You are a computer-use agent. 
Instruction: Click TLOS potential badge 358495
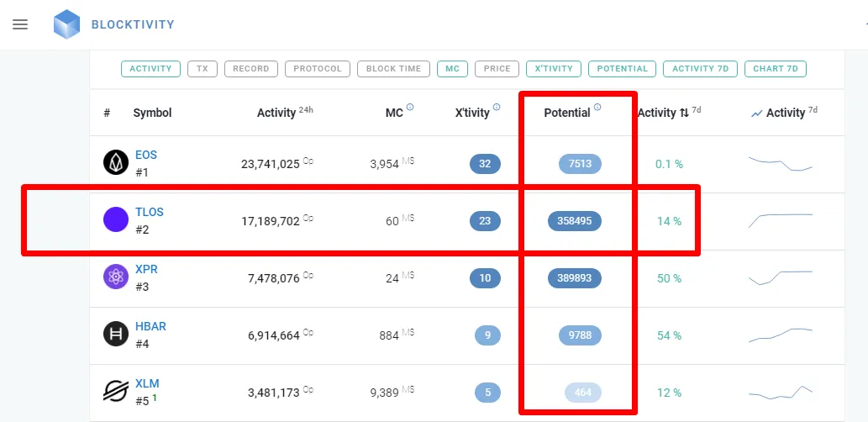(x=575, y=221)
